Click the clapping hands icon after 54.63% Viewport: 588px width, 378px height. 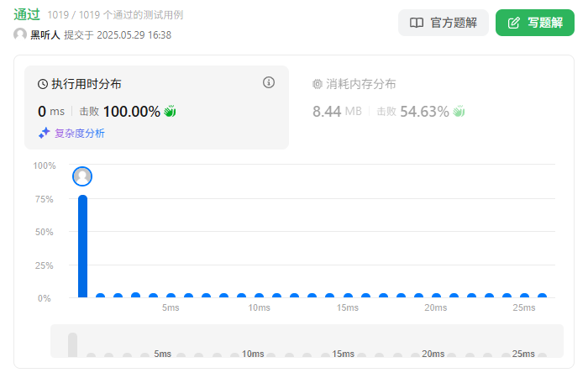[459, 112]
